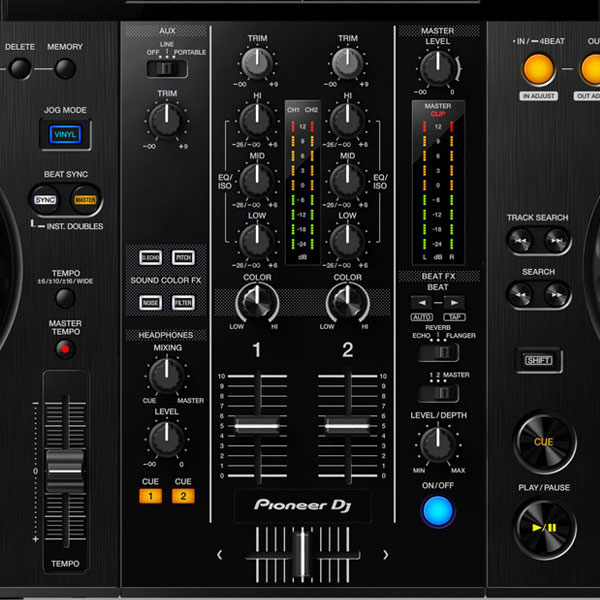Toggle AUX input selector switch
Image resolution: width=600 pixels, height=600 pixels.
[167, 68]
